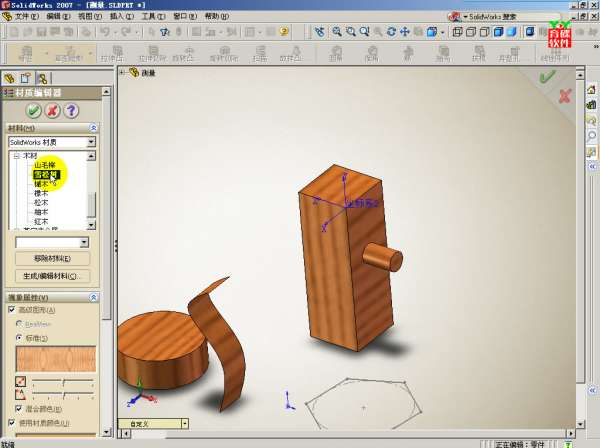Select the Rotate view tool

(x=389, y=32)
